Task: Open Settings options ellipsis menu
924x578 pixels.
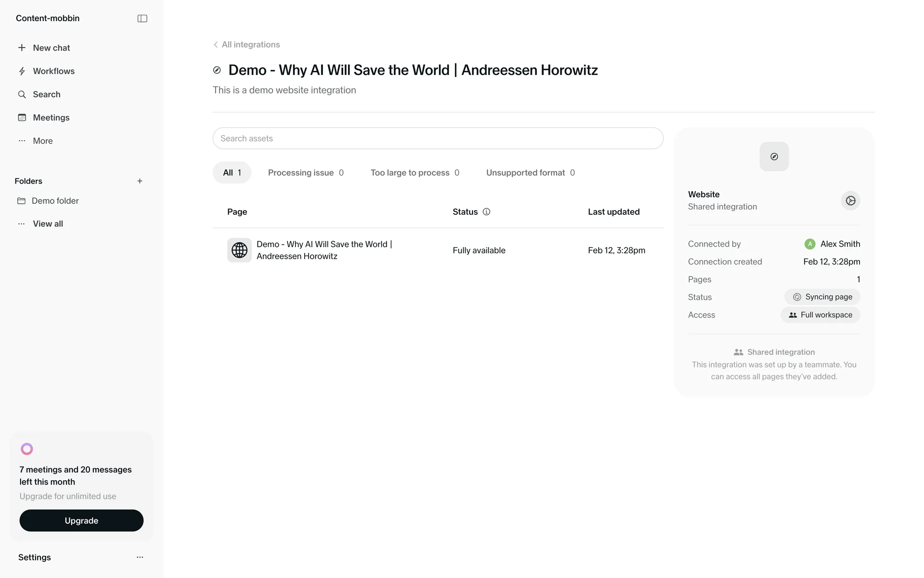Action: [140, 557]
